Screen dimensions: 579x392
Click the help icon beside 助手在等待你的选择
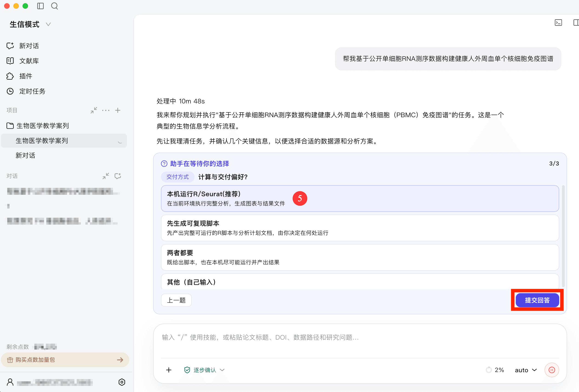tap(164, 164)
